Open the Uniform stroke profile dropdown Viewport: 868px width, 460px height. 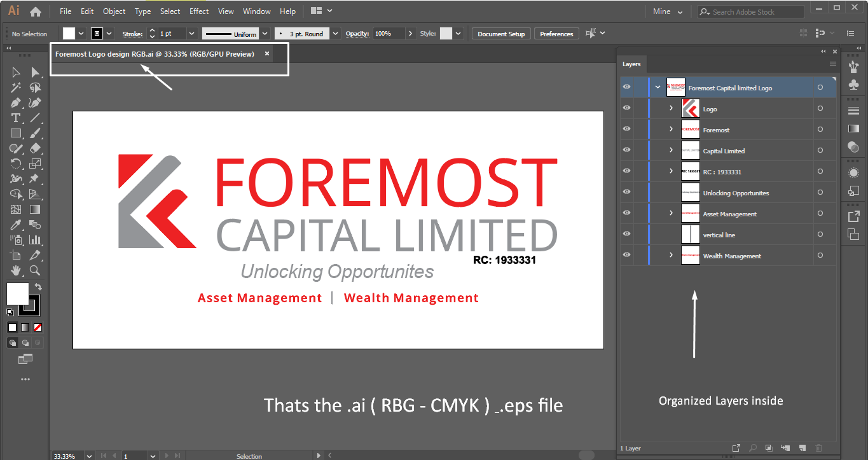[265, 34]
